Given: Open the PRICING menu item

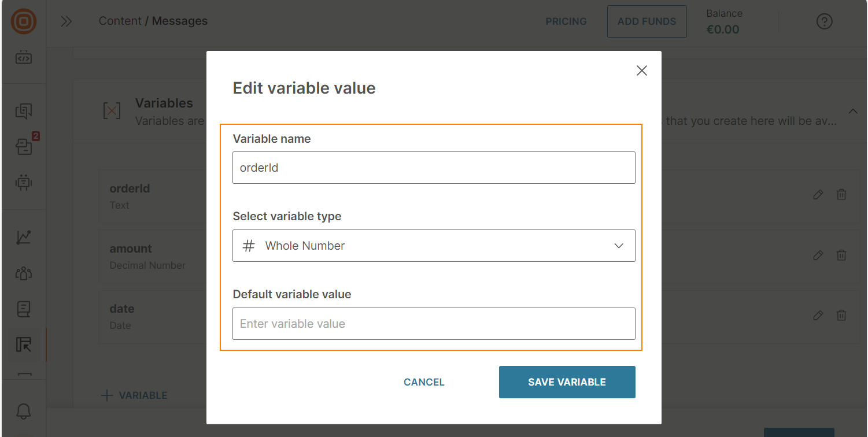Looking at the screenshot, I should tap(566, 21).
